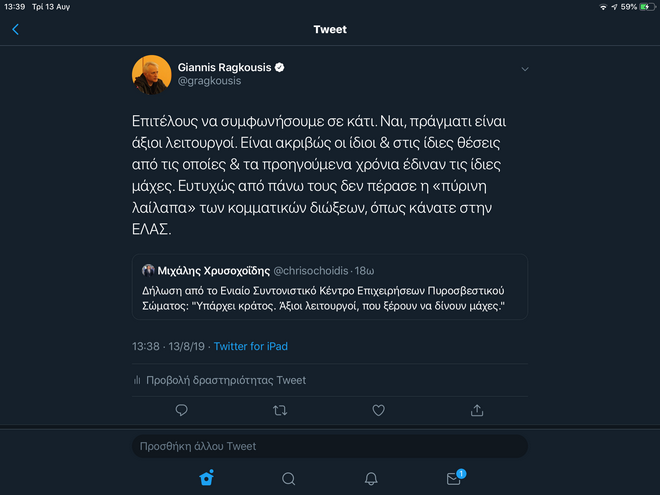The height and width of the screenshot is (495, 660).
Task: Like the tweet with the heart icon
Action: (x=379, y=410)
